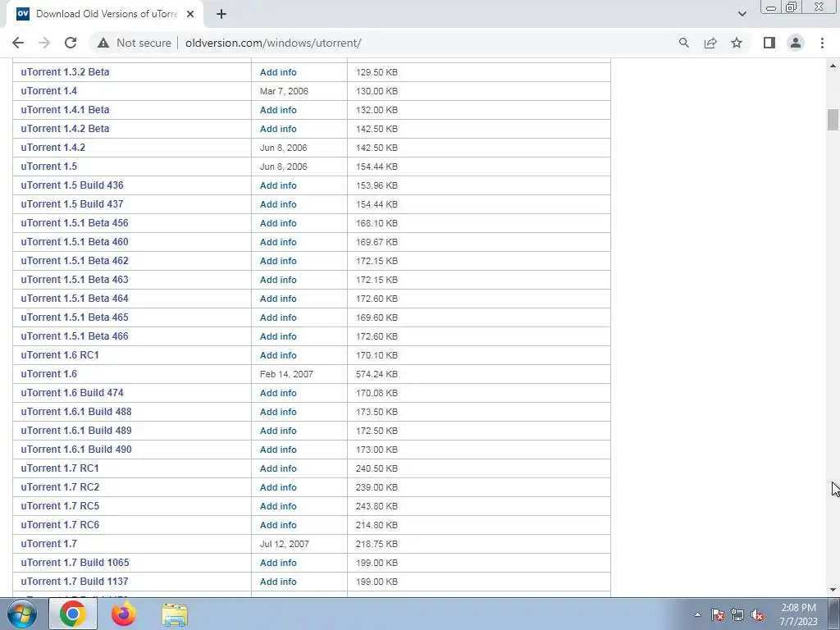
Task: Open the uTorrent 1.5.1 Beta 464 link
Action: 75,299
